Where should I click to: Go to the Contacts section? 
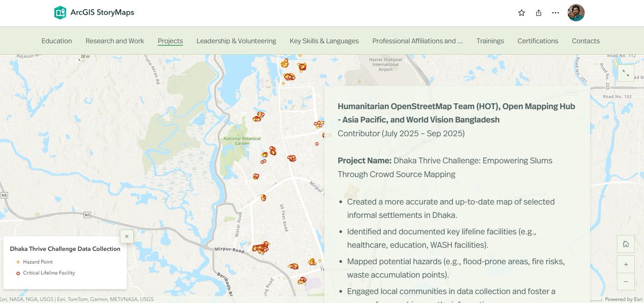pyautogui.click(x=586, y=41)
